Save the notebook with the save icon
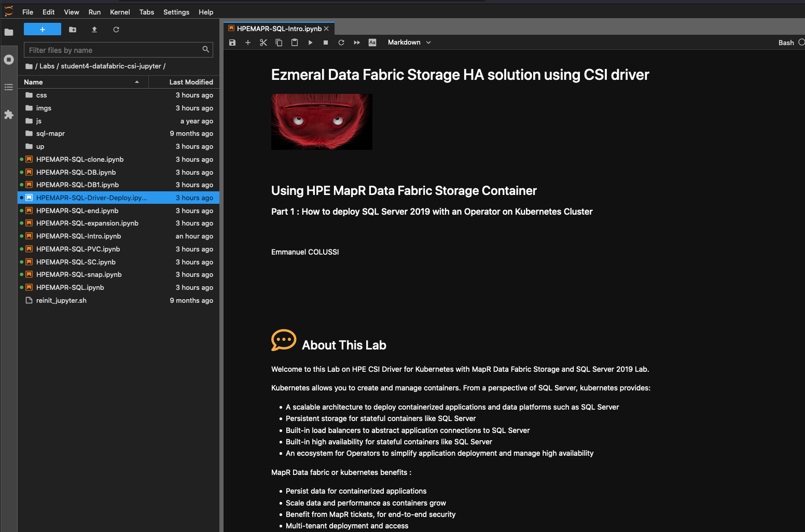805x532 pixels. pyautogui.click(x=232, y=43)
